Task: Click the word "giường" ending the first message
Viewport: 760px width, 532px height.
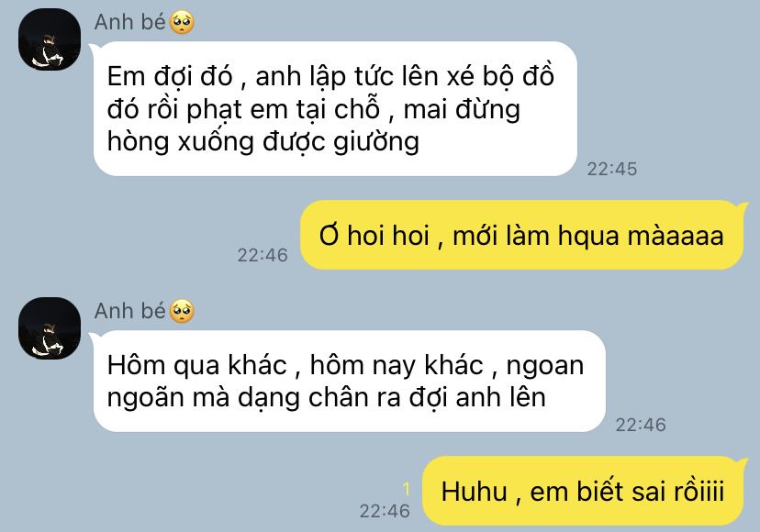Action: pyautogui.click(x=376, y=142)
